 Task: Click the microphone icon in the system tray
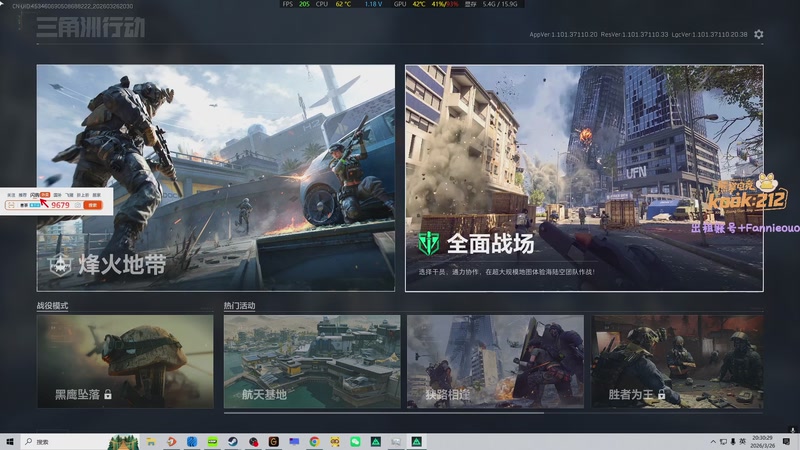(733, 442)
